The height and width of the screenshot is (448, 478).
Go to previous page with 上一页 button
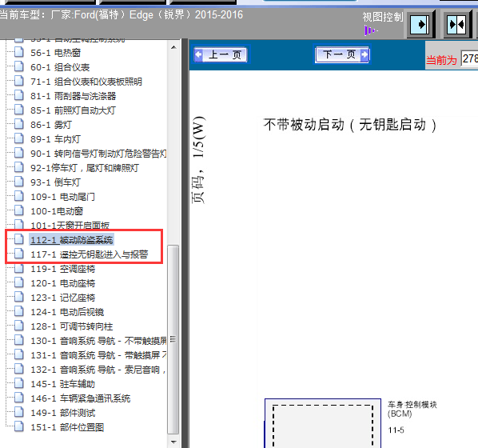coord(221,55)
